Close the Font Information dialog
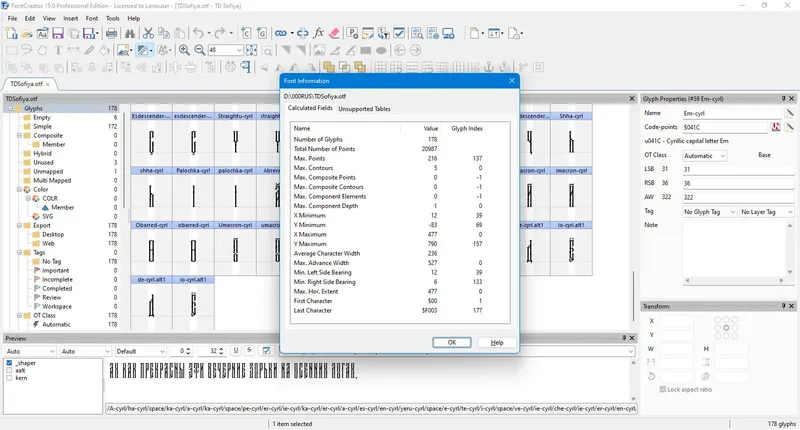 pos(512,81)
